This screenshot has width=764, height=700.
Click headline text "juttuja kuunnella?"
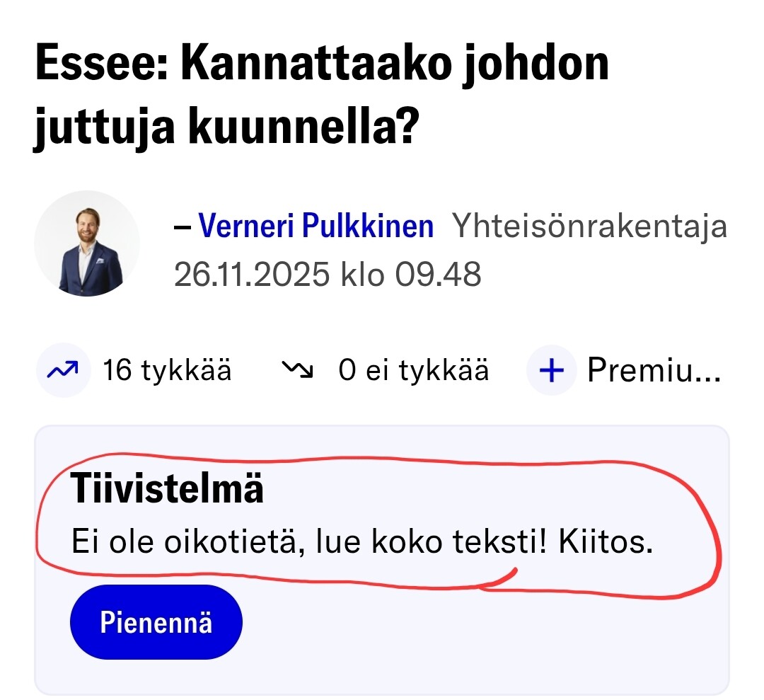tap(223, 130)
